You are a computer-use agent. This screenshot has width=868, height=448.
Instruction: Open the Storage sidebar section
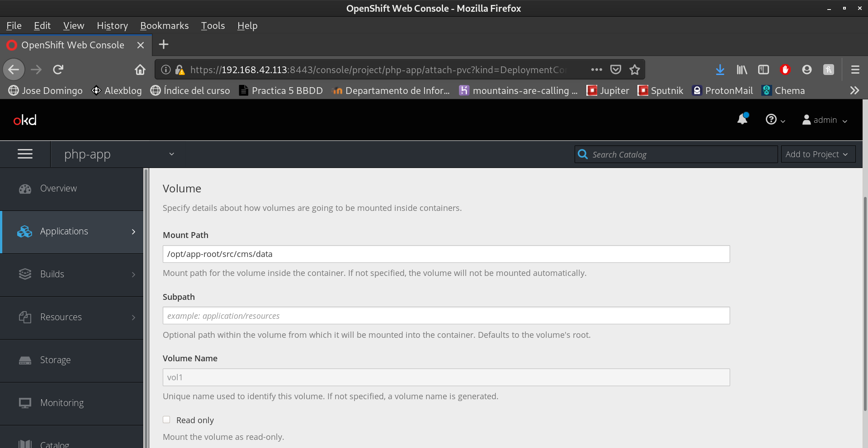55,360
